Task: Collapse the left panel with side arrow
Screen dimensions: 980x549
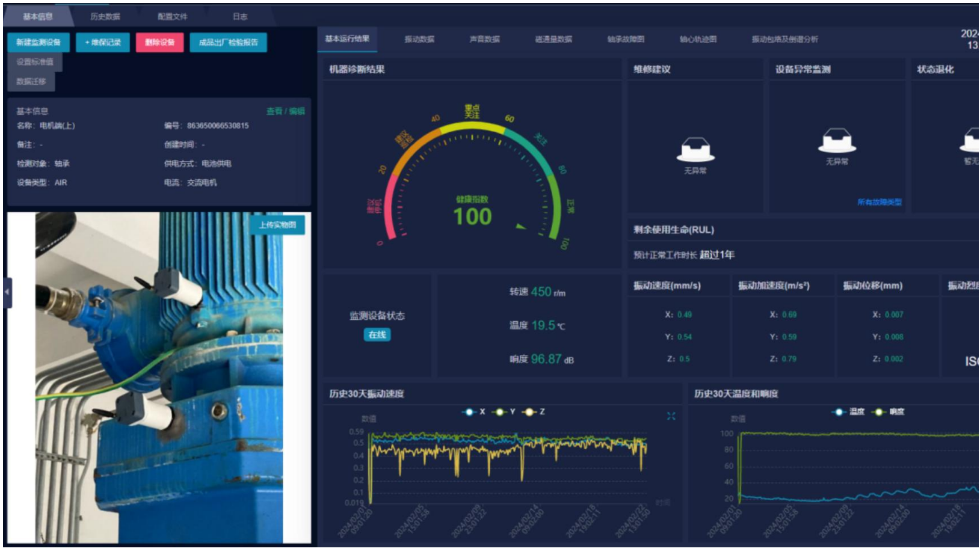Action: coord(7,292)
